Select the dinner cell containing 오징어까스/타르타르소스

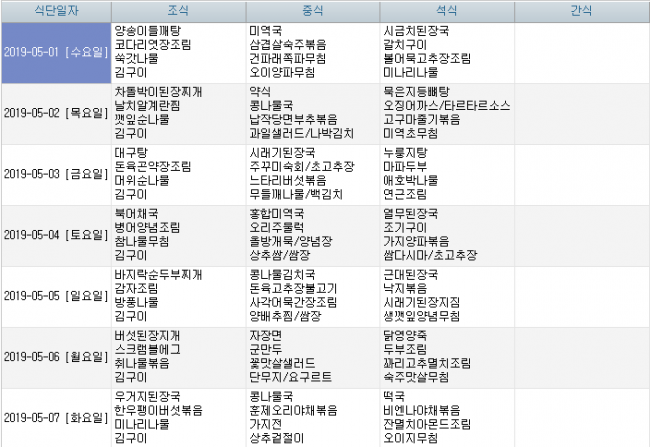(446, 113)
